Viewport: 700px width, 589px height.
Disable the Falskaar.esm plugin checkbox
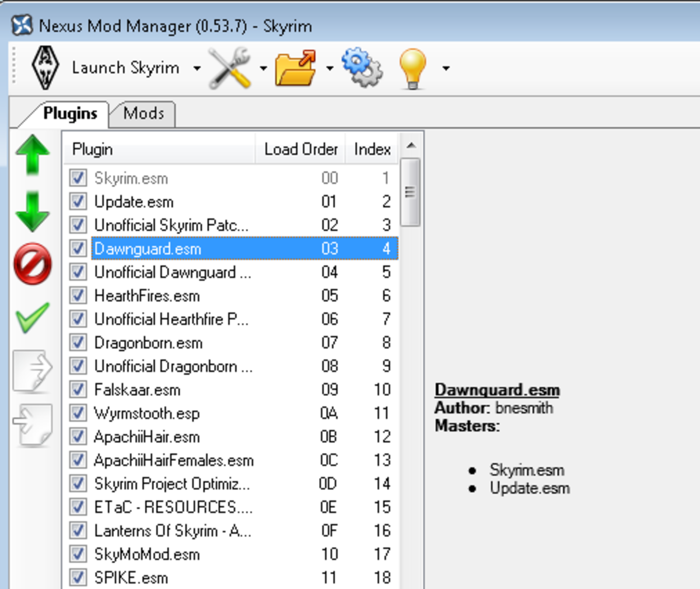78,390
